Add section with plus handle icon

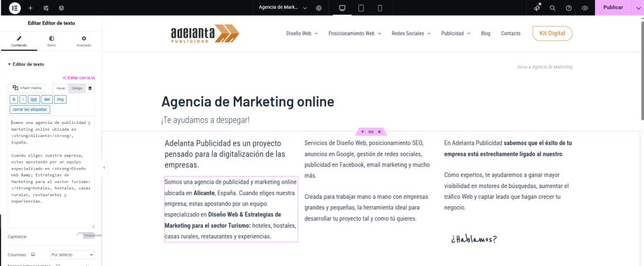362,132
